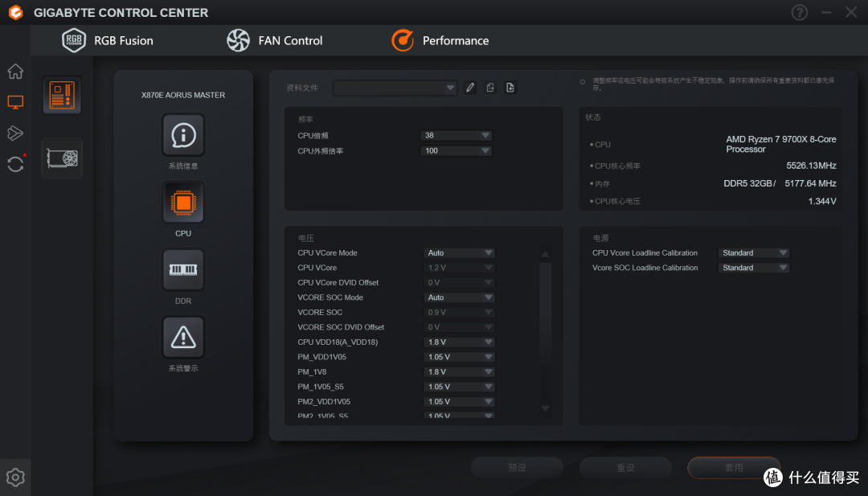Open CPU VCore Mode dropdown
Image resolution: width=868 pixels, height=496 pixels.
click(x=459, y=253)
